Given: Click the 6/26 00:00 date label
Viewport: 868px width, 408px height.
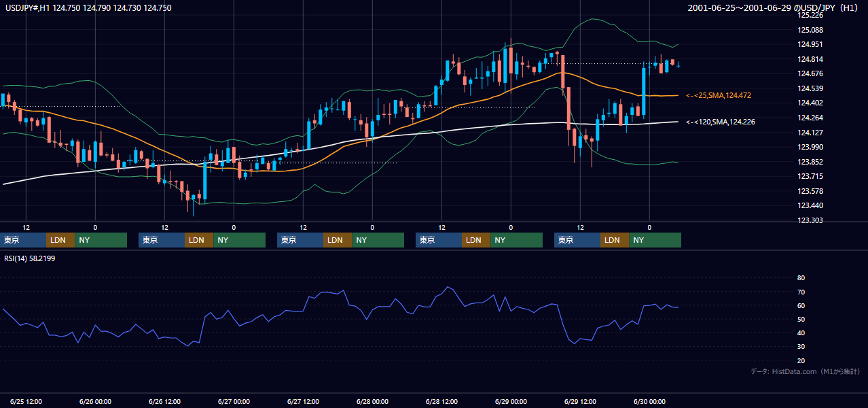Looking at the screenshot, I should (95, 401).
